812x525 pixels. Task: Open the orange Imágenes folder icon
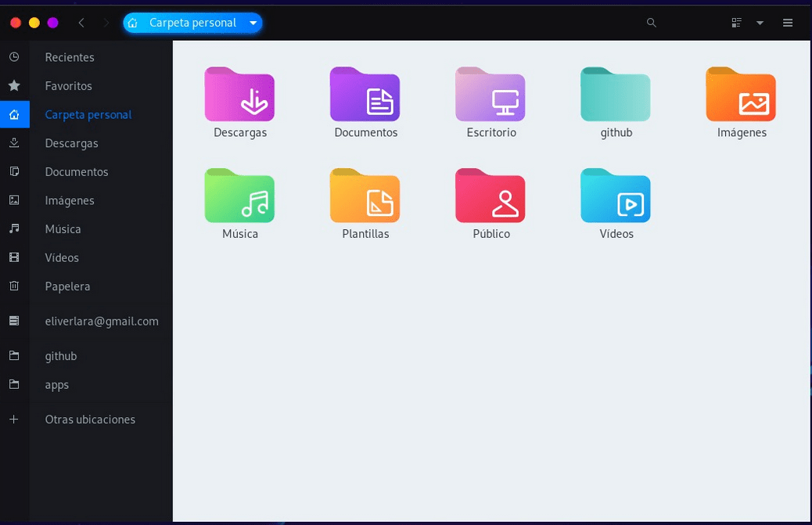[741, 94]
